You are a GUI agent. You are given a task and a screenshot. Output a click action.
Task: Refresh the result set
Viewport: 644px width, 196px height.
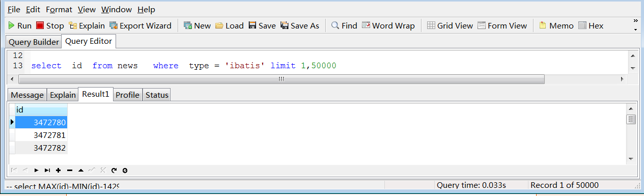(114, 170)
